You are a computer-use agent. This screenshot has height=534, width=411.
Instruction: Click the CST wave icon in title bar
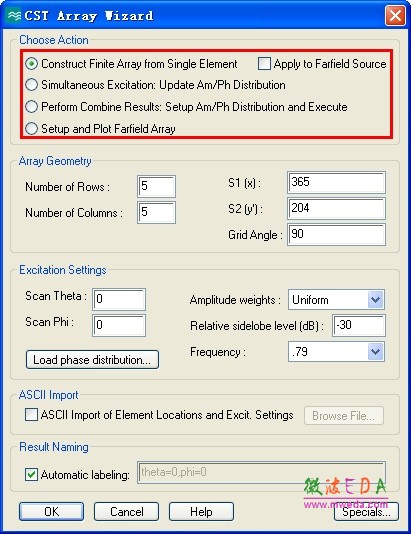(14, 15)
